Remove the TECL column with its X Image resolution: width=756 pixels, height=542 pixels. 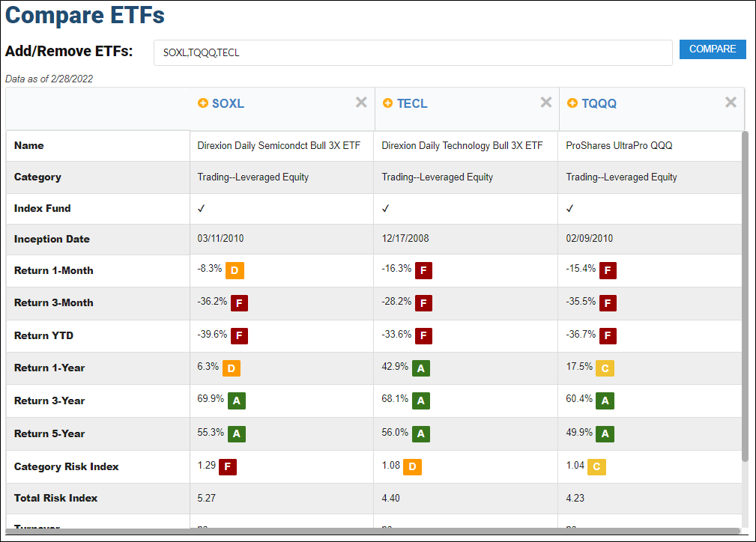point(545,102)
